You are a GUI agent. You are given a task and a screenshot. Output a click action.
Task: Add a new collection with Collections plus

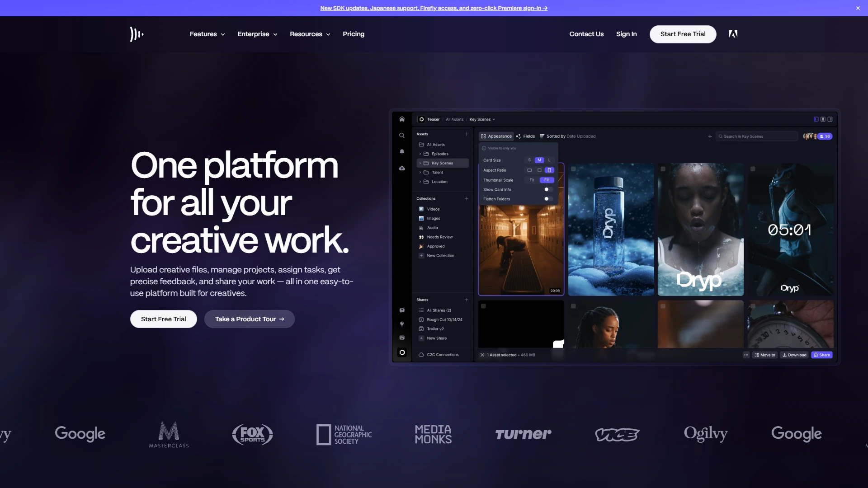click(467, 198)
